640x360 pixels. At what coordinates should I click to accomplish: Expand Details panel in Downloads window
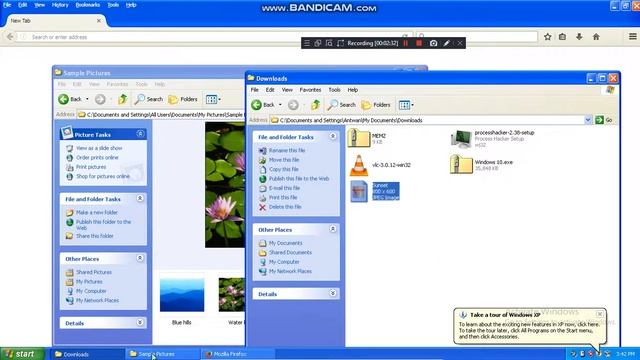coord(333,293)
